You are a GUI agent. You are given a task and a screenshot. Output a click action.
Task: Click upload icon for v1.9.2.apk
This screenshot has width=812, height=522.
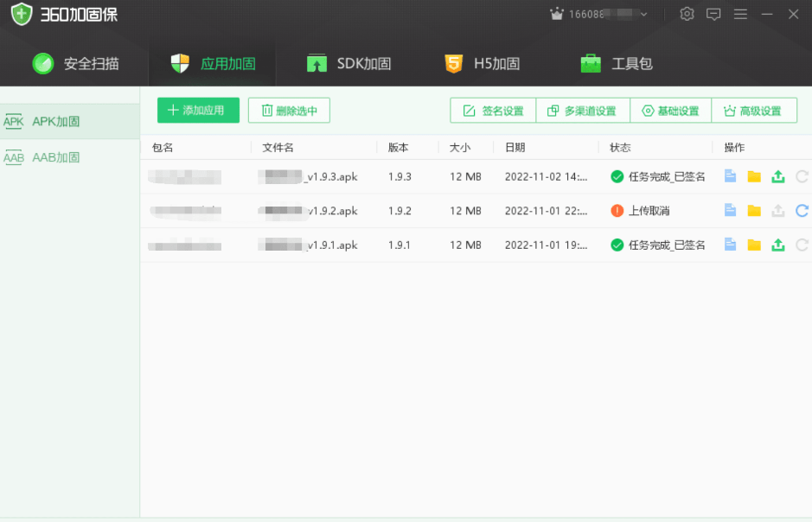(777, 211)
